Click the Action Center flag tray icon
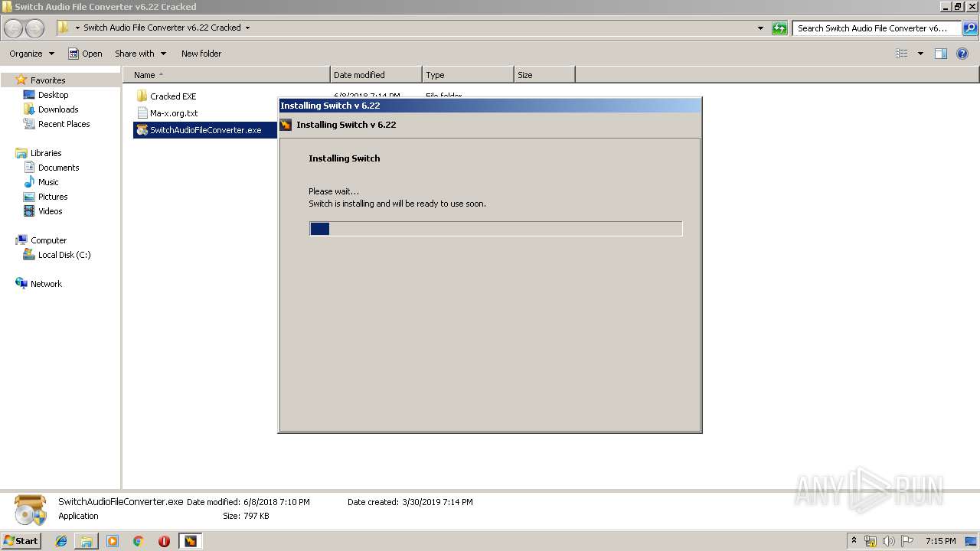This screenshot has width=980, height=551. click(907, 541)
